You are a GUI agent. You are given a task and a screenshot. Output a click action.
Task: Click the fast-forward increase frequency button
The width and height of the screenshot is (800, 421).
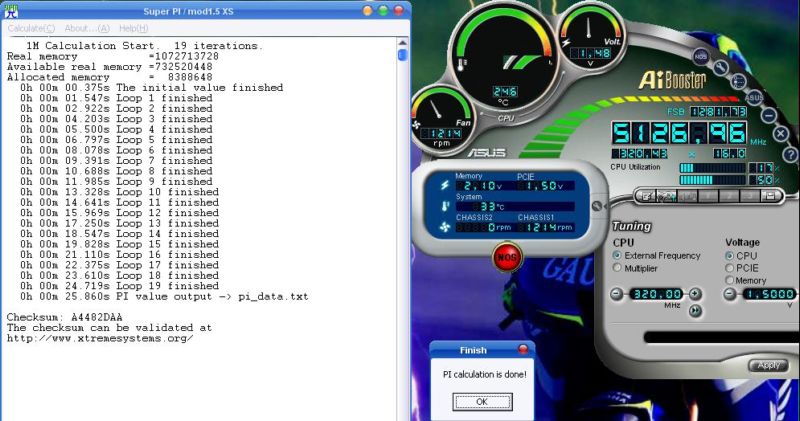tap(695, 310)
